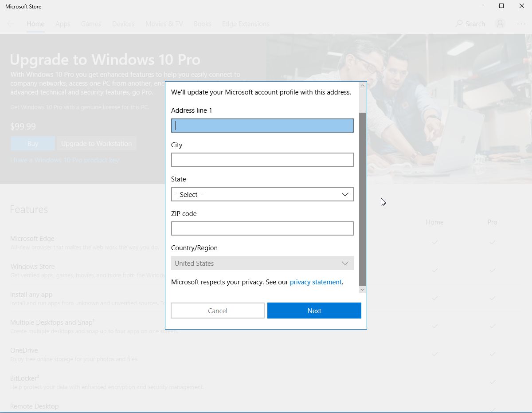The image size is (532, 413).
Task: Click the OneDrive feature title
Action: 24,350
